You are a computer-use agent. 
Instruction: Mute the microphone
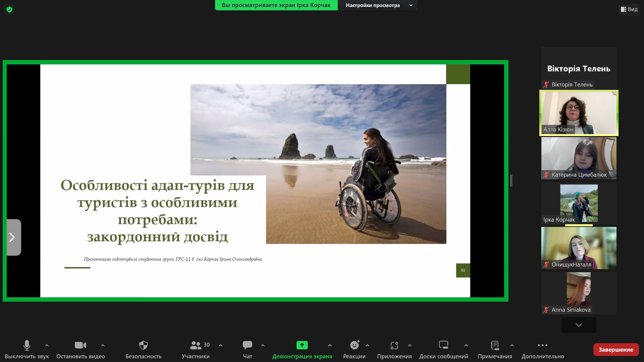click(27, 345)
